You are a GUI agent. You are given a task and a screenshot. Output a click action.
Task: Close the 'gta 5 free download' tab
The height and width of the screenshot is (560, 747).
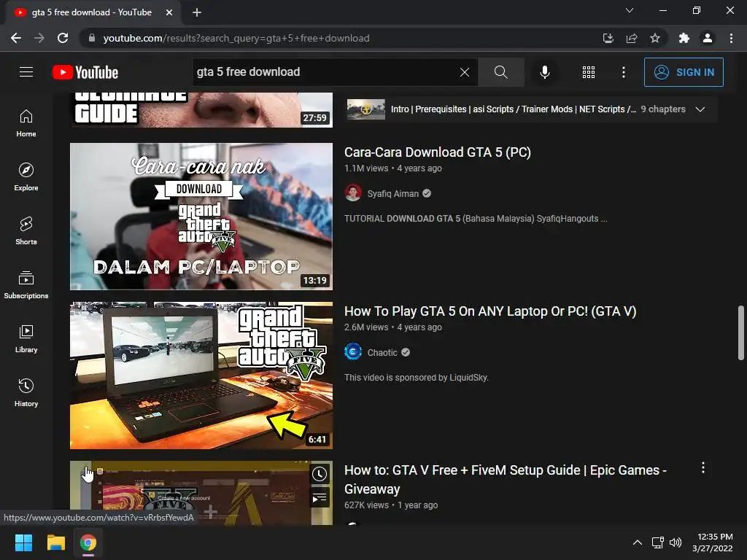[x=169, y=12]
